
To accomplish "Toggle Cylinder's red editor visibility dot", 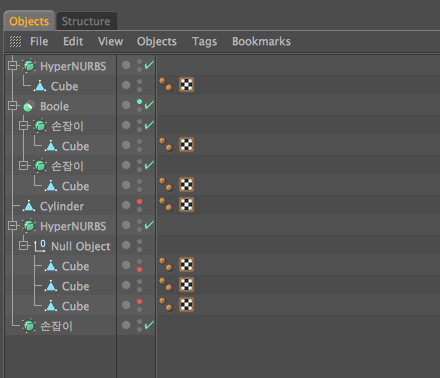I will click(x=139, y=201).
